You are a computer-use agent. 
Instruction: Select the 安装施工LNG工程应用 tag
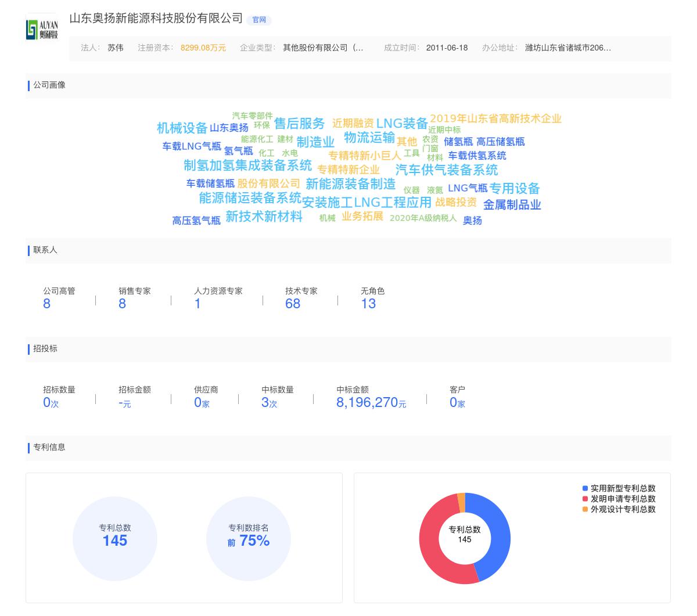tap(367, 203)
